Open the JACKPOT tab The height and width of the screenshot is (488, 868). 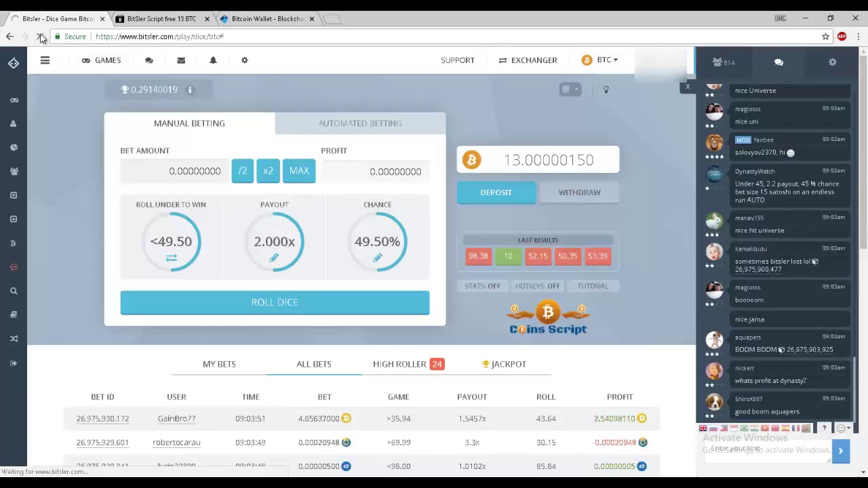(x=504, y=364)
